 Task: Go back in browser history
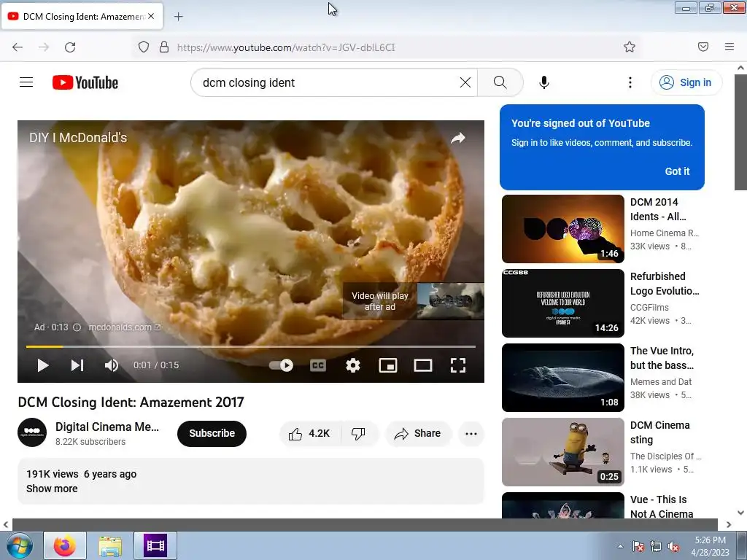coord(18,47)
